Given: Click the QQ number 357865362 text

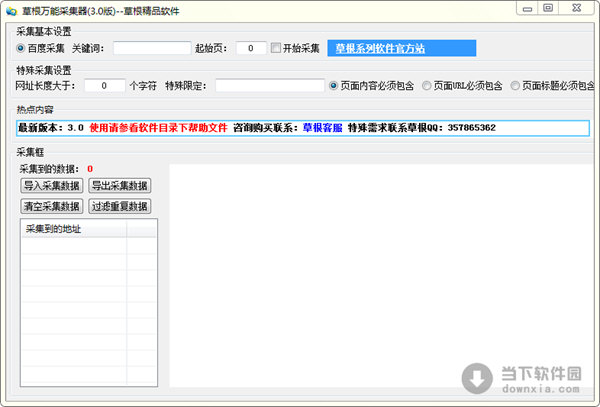Looking at the screenshot, I should pyautogui.click(x=471, y=128).
